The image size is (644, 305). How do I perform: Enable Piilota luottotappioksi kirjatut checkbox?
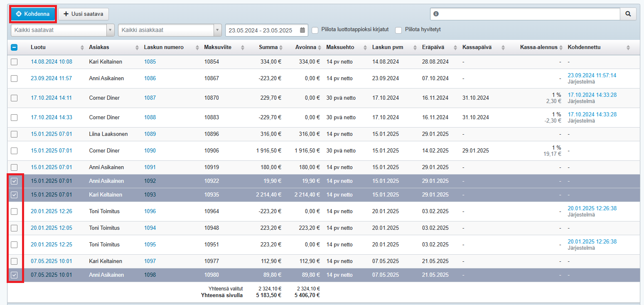click(315, 30)
